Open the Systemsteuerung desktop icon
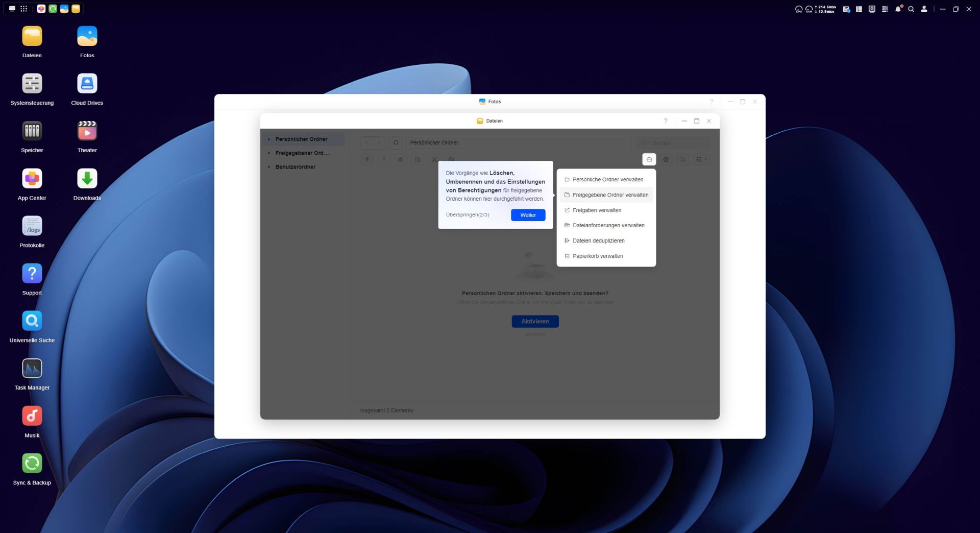Screen dimensions: 980x533 point(32,84)
